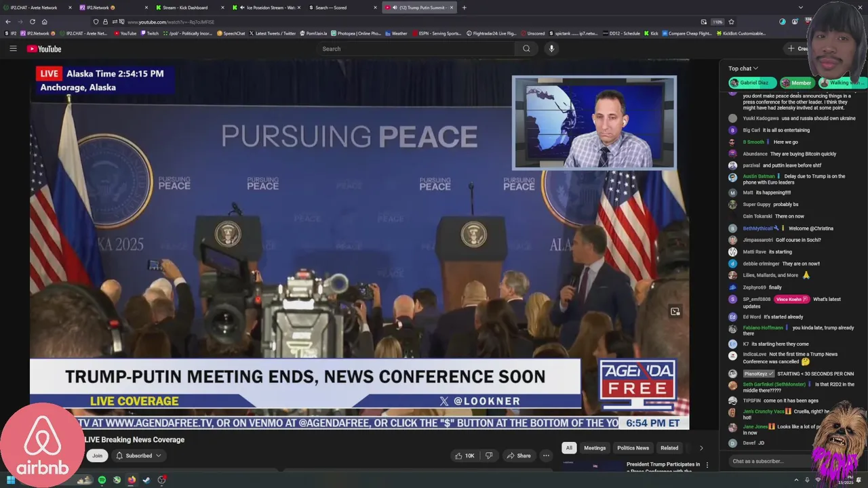Dislike the video with thumbs-down icon
The image size is (868, 488).
(489, 455)
